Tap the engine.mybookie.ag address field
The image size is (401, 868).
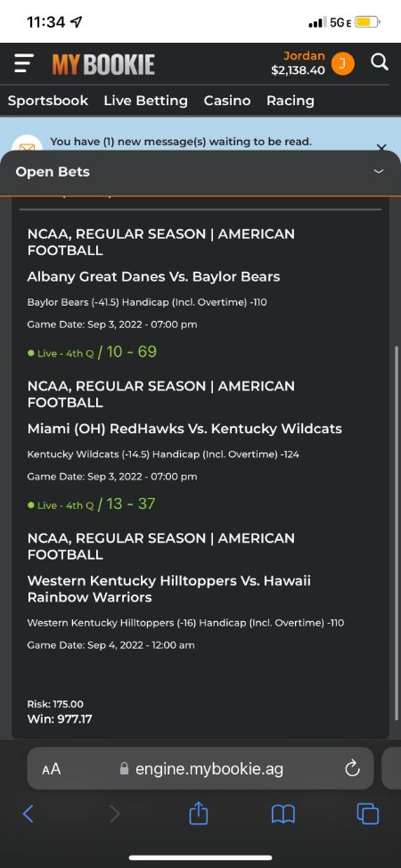click(x=200, y=768)
